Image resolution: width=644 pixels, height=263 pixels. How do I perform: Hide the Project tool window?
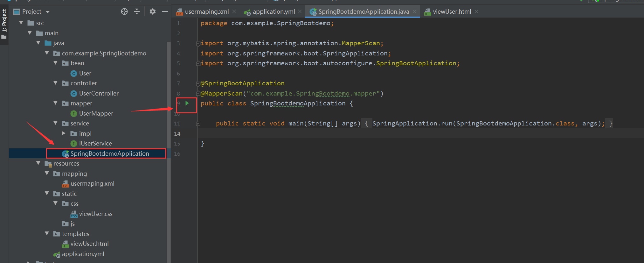coord(165,12)
